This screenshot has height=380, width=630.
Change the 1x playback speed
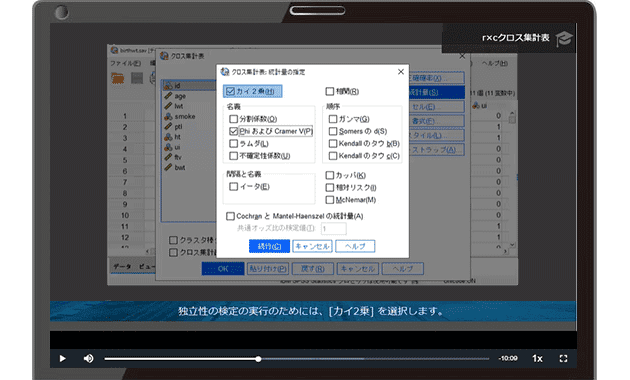[537, 358]
